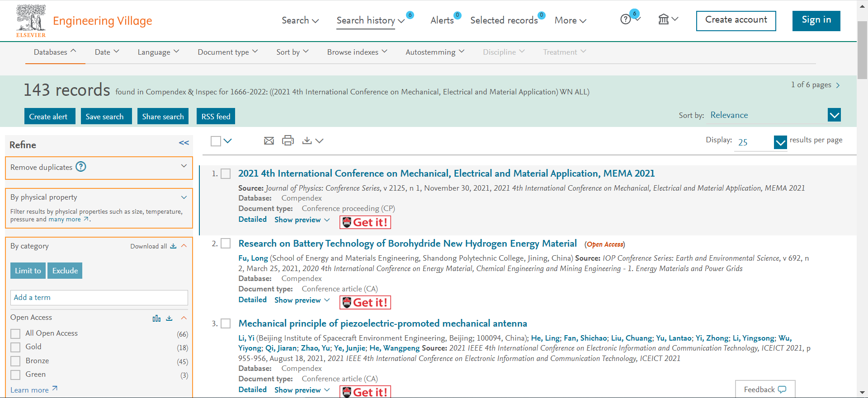Open Date filter menu
Image resolution: width=868 pixels, height=398 pixels.
107,52
